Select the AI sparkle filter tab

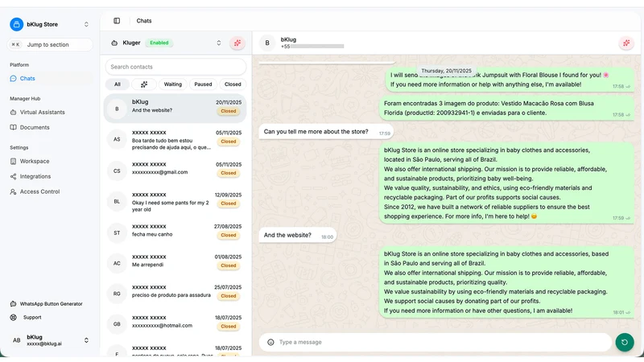point(144,84)
